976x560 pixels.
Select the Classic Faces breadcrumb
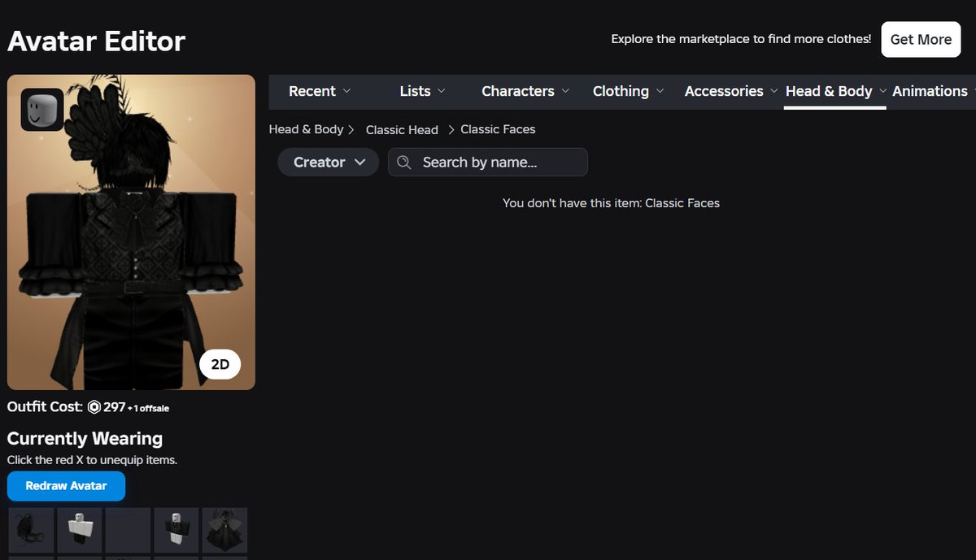498,129
